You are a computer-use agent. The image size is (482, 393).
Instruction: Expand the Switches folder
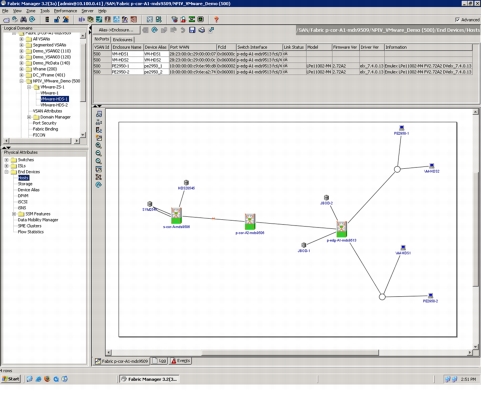click(6, 160)
